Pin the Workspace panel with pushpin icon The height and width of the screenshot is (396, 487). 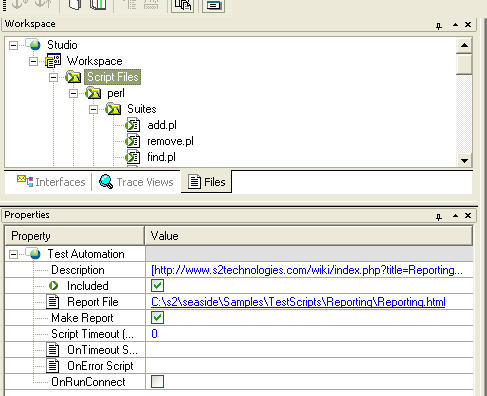tap(439, 26)
